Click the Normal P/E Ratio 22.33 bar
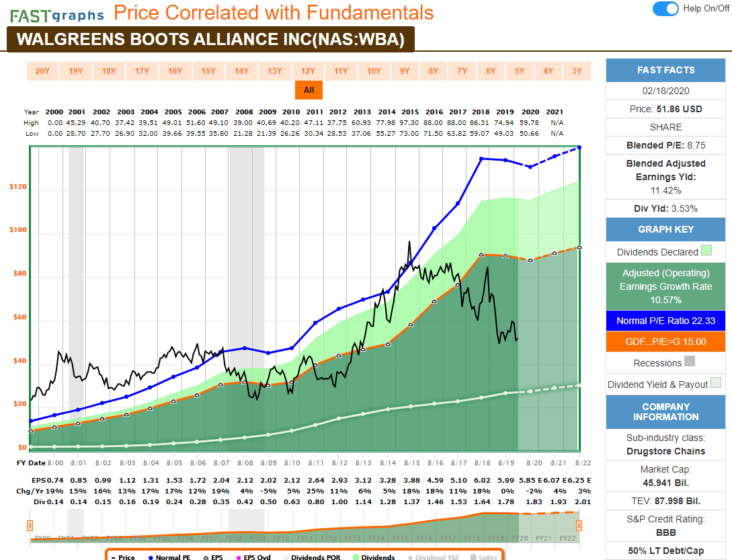 pyautogui.click(x=665, y=321)
